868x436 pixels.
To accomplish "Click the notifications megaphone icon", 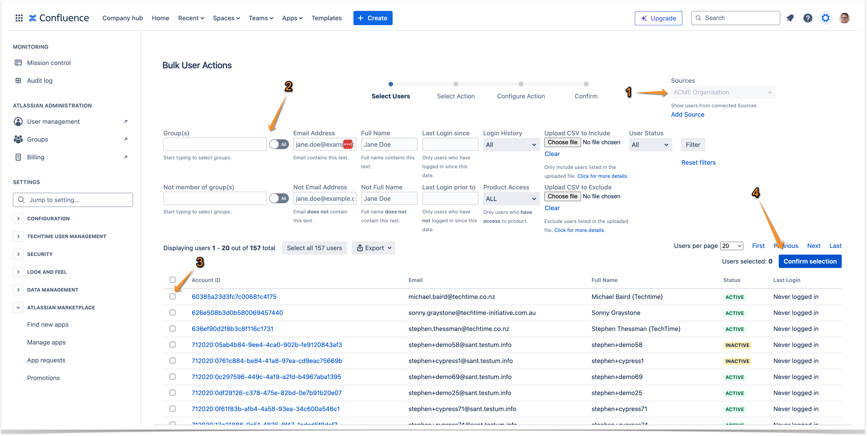I will tap(790, 18).
